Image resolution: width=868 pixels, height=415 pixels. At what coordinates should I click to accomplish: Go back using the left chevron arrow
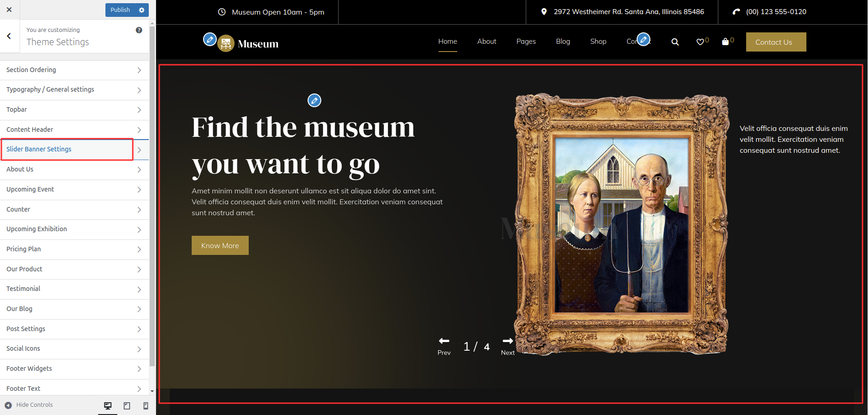coord(9,36)
